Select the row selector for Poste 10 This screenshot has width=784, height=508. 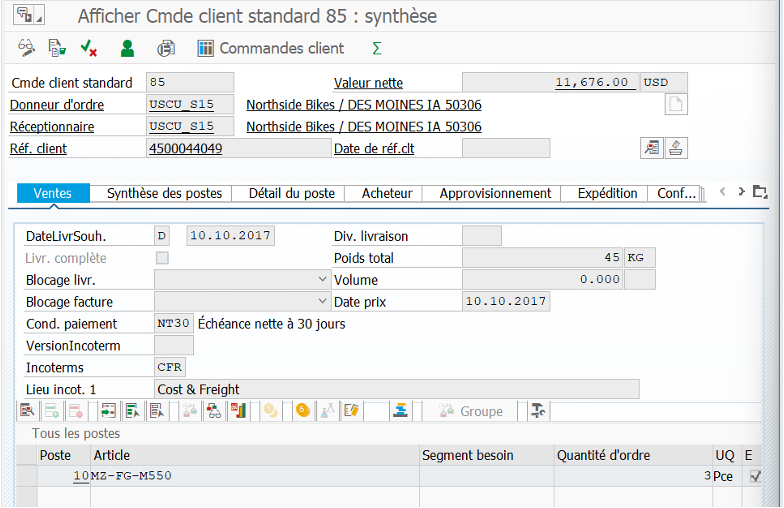(x=26, y=476)
